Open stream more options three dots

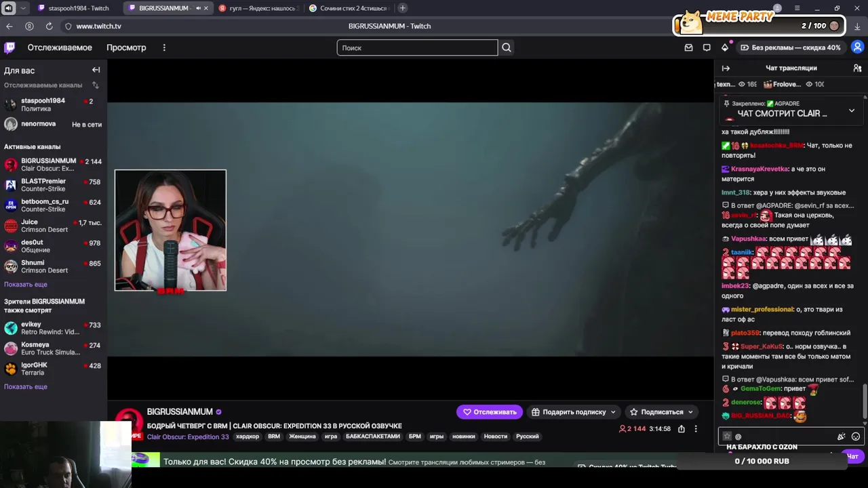pos(695,428)
